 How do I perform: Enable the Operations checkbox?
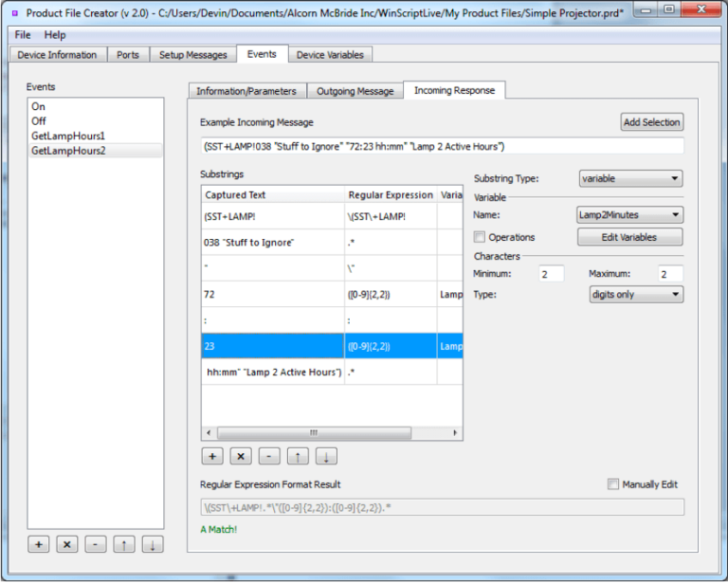point(480,237)
